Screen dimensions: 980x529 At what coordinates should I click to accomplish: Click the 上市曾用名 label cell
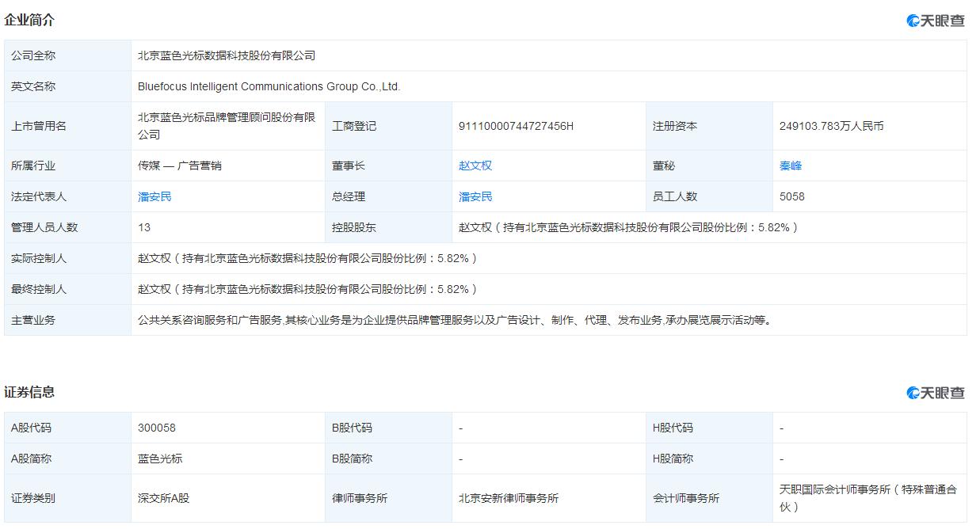point(68,126)
